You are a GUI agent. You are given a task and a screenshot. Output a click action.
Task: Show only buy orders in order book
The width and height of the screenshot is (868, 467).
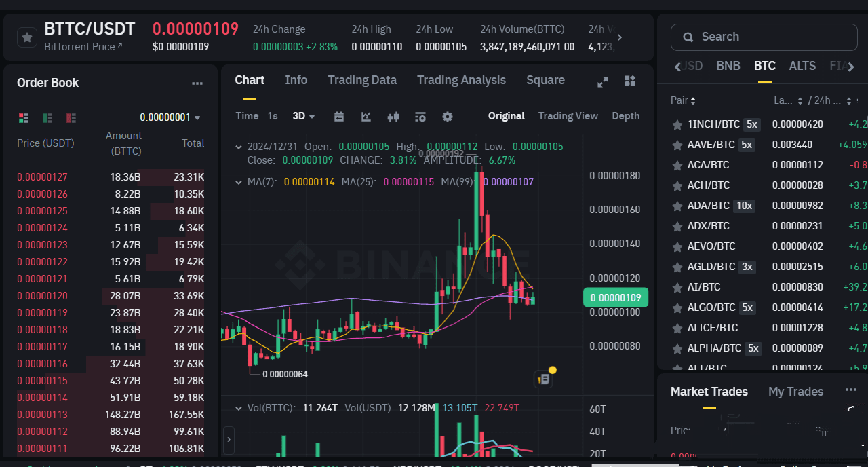47,117
